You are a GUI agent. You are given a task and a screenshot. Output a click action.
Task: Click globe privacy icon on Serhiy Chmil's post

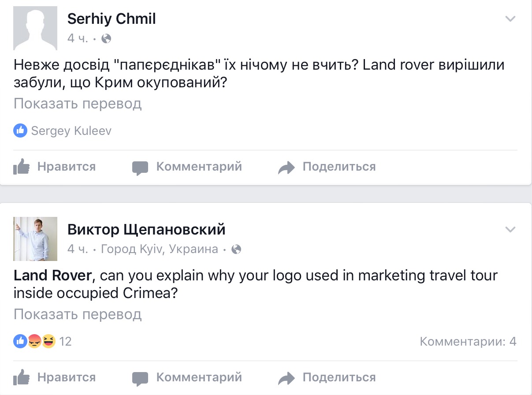[x=106, y=39]
